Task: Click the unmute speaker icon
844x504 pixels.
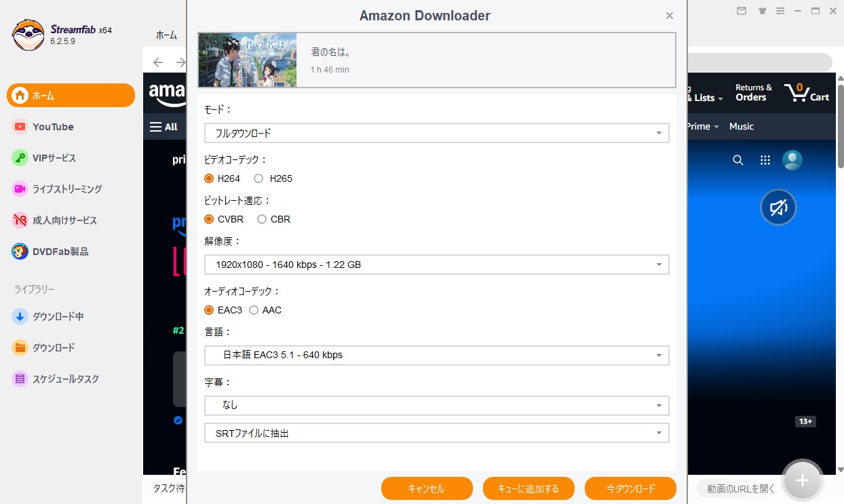Action: (778, 208)
